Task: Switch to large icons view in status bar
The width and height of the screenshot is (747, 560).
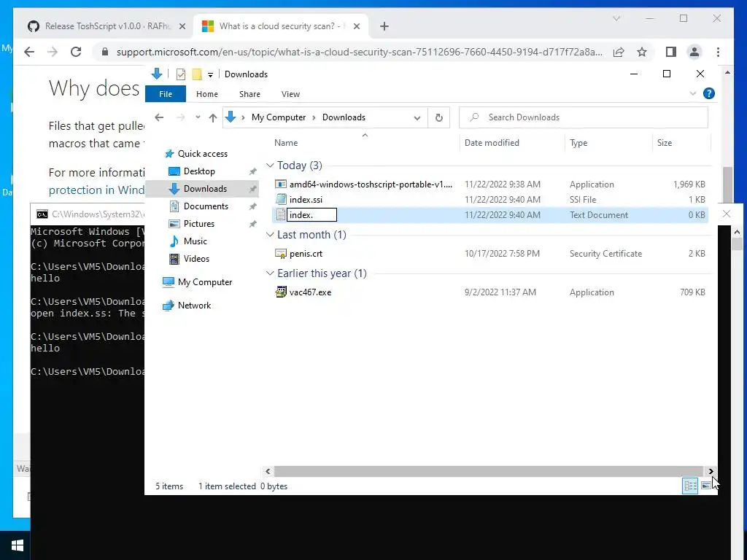Action: click(x=705, y=486)
